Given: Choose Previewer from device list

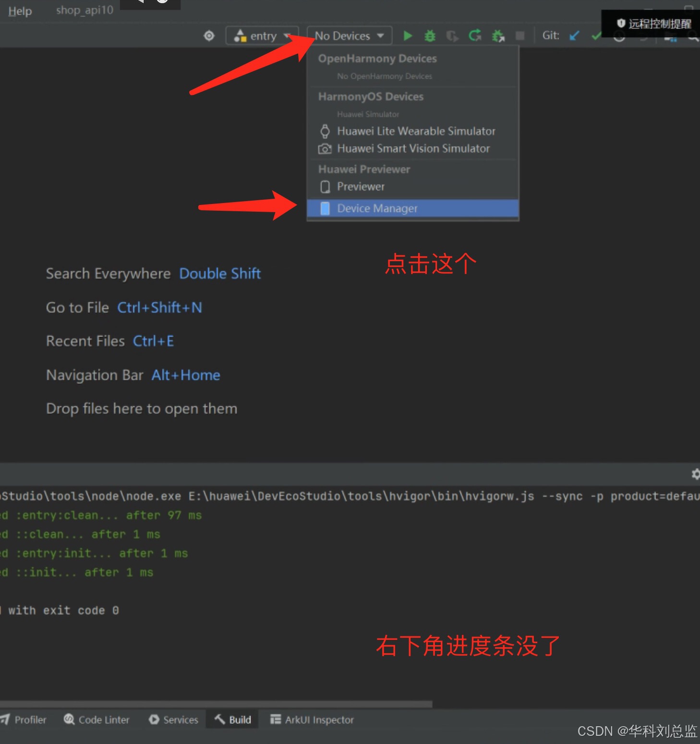Looking at the screenshot, I should coord(413,187).
